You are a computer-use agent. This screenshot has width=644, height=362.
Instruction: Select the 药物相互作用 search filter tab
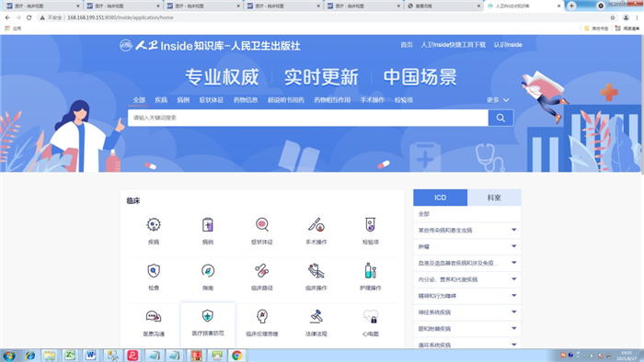332,100
